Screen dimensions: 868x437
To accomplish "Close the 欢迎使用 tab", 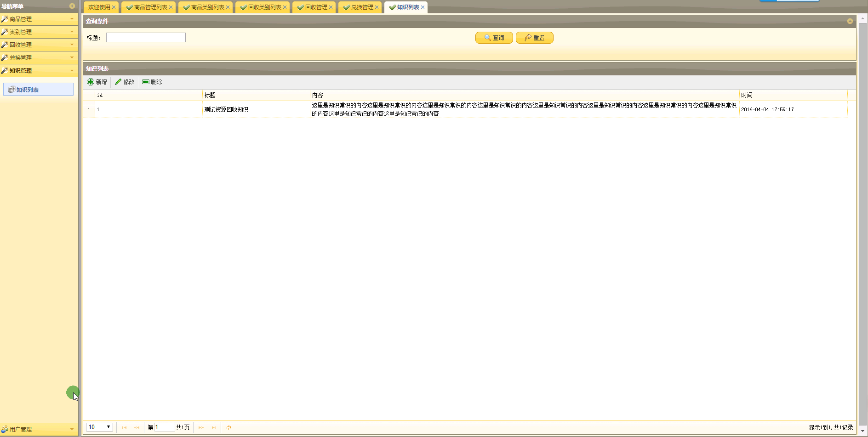I will [114, 7].
